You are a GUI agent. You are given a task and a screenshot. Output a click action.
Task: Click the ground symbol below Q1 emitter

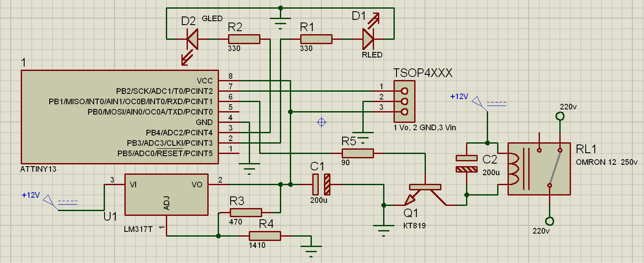tap(384, 231)
